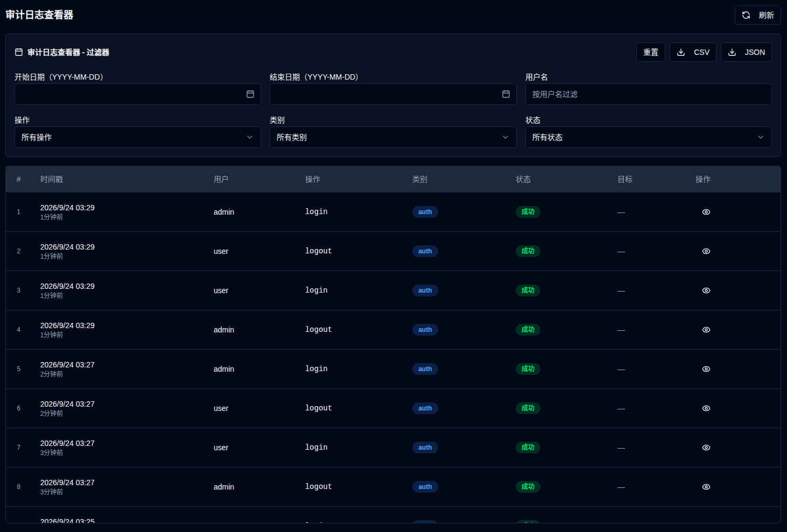This screenshot has width=787, height=532.
Task: Open the 所有类别 category dropdown
Action: pyautogui.click(x=393, y=137)
